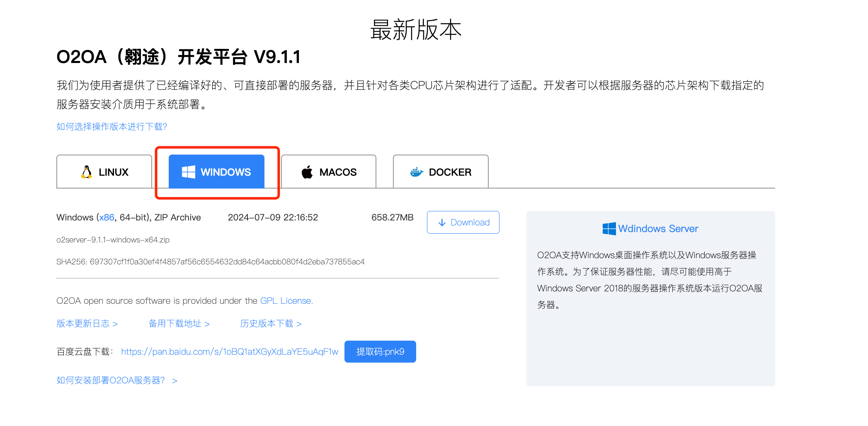Switch to the MACOS tab

click(328, 172)
